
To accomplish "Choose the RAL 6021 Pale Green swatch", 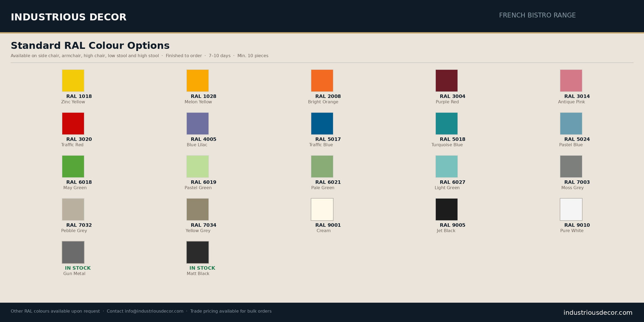I will pyautogui.click(x=322, y=166).
